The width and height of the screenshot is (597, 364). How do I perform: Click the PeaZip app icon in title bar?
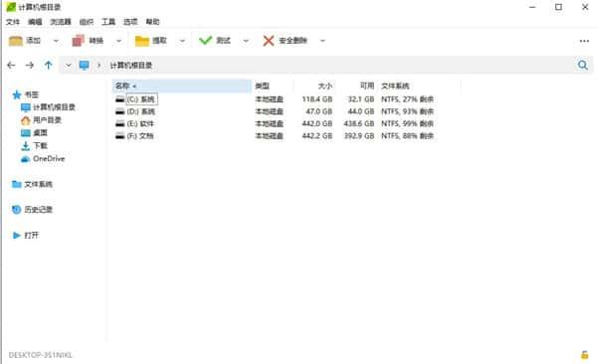click(x=11, y=7)
